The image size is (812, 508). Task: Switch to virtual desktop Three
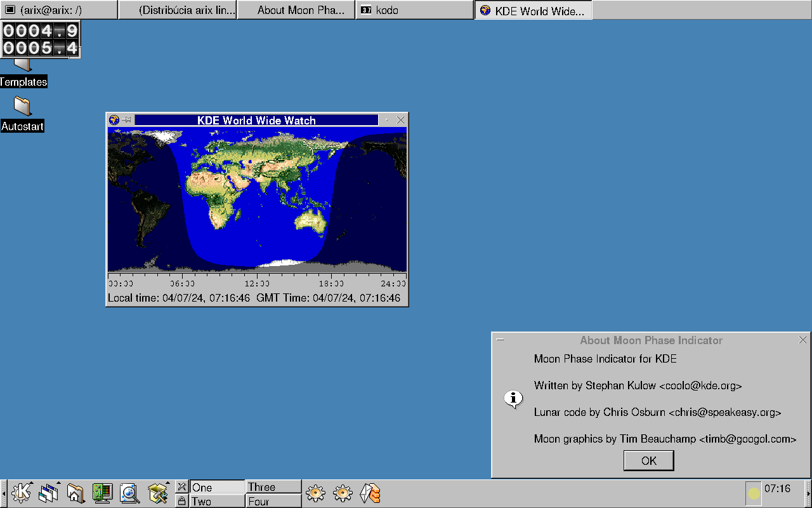click(273, 487)
